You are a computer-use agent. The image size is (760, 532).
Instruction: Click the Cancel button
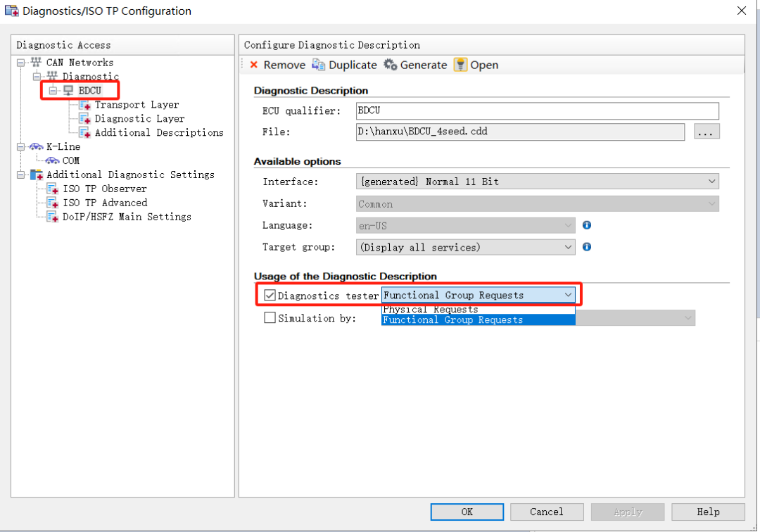tap(546, 512)
